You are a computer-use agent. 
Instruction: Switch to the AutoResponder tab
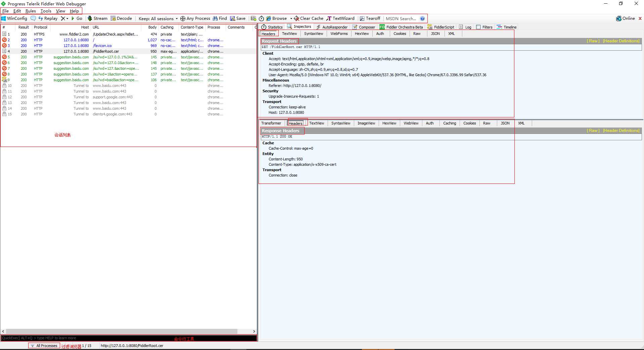332,27
